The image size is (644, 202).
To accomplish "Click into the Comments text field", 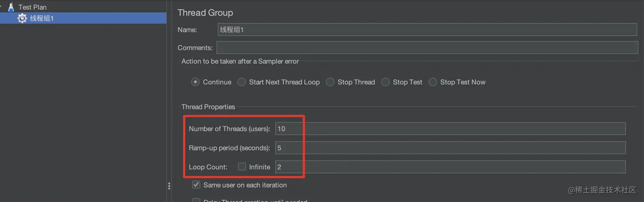I will (427, 48).
